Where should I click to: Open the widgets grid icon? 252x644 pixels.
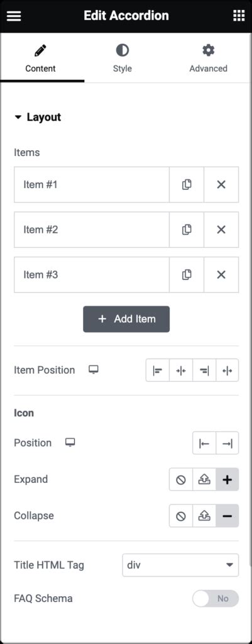click(238, 16)
